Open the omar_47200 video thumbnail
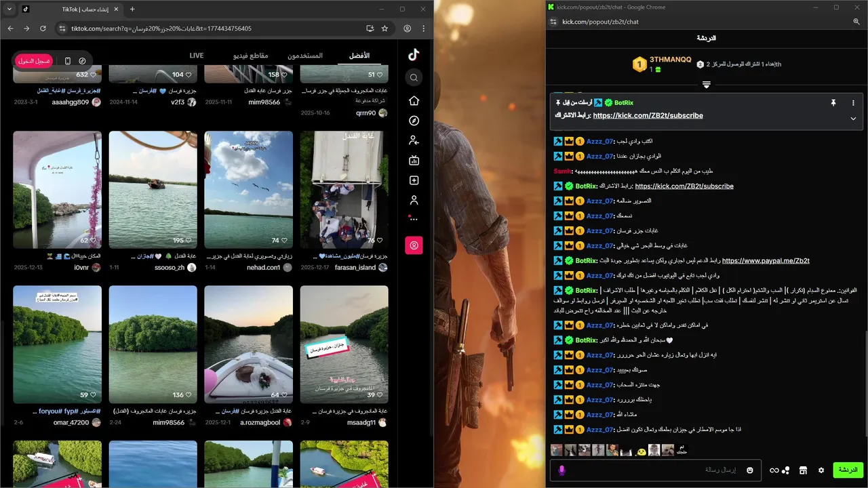 (x=57, y=344)
